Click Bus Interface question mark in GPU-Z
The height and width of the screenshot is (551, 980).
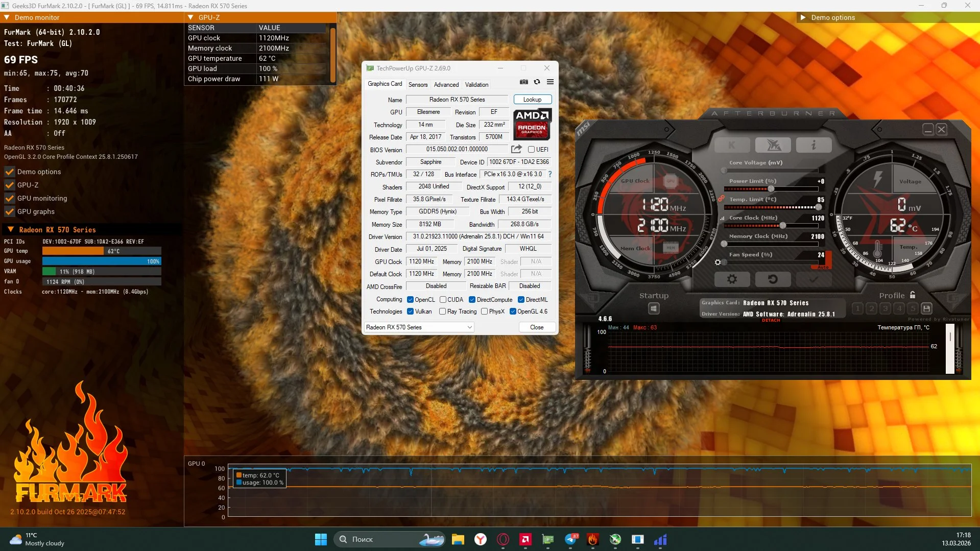click(x=550, y=174)
